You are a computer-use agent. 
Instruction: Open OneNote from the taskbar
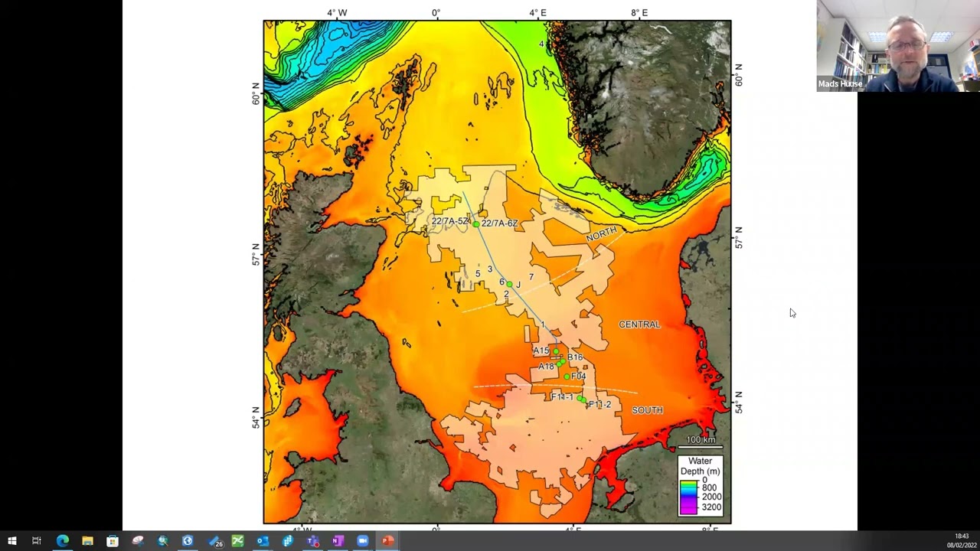337,541
